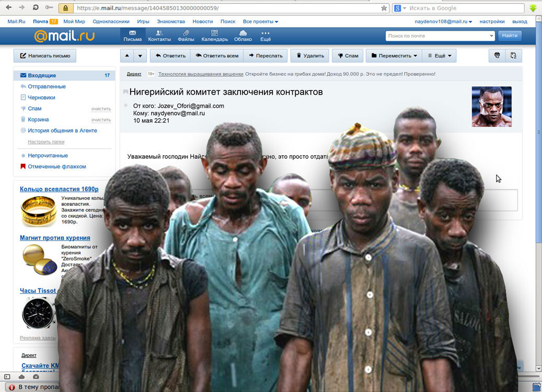Expand the Переместить dropdown
The width and height of the screenshot is (542, 392).
(394, 55)
